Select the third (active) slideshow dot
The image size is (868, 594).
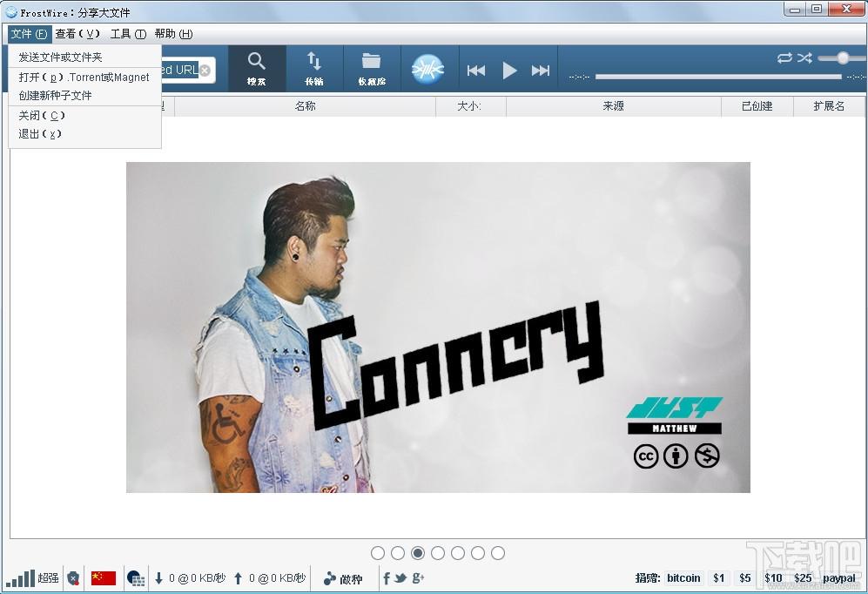418,553
